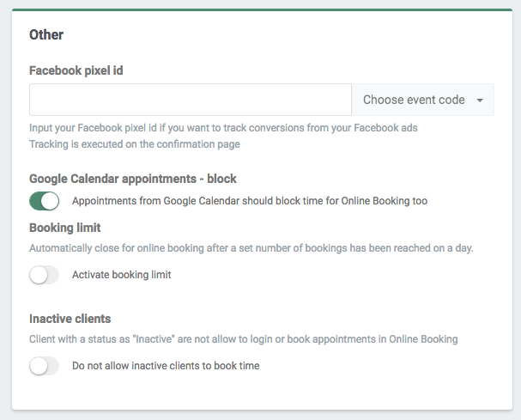Screen dimensions: 521x420
Task: Click the 'Input your Facebook pixel id' hint
Action: click(x=223, y=128)
